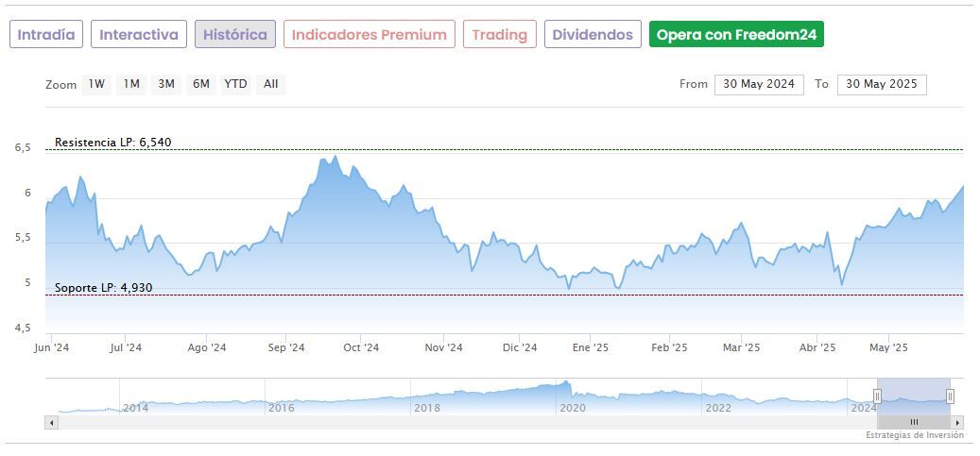This screenshot has height=456, width=980.
Task: Show the Dividendos tab
Action: (x=593, y=35)
